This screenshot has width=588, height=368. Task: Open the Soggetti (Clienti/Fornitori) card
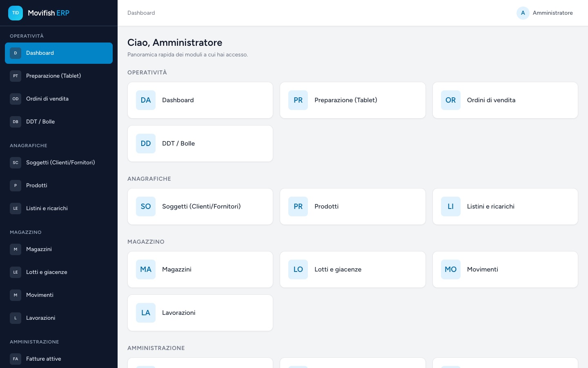pyautogui.click(x=200, y=206)
